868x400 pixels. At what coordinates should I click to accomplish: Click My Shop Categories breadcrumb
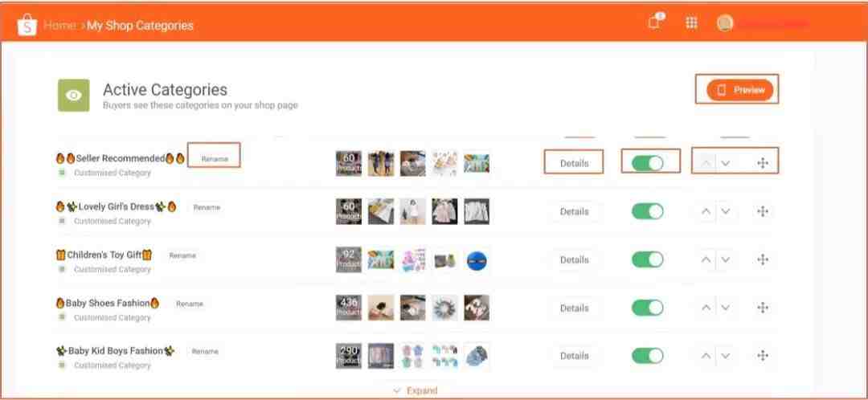coord(140,26)
